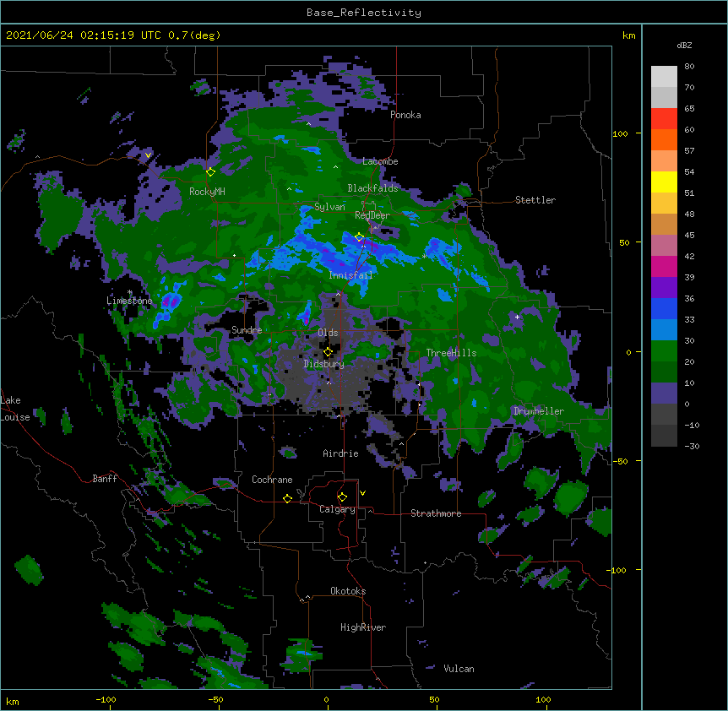
Task: Click the Banff label
Action: [x=105, y=479]
